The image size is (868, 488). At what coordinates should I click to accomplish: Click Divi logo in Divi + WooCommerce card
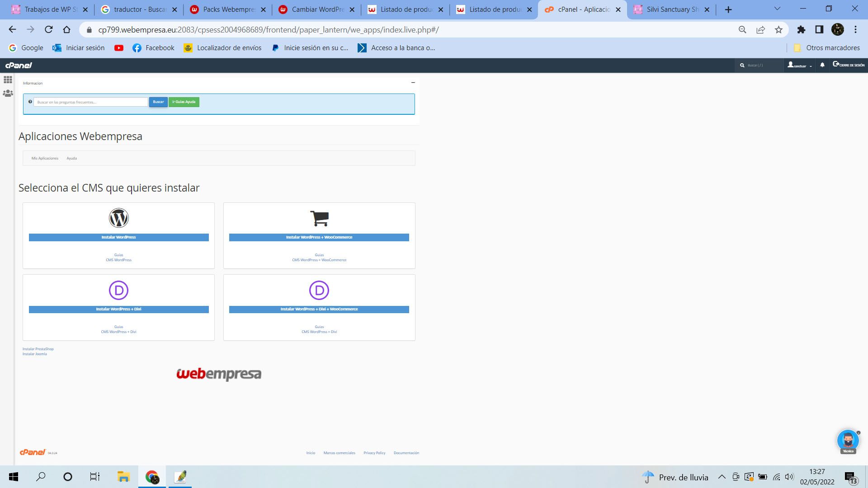coord(319,290)
